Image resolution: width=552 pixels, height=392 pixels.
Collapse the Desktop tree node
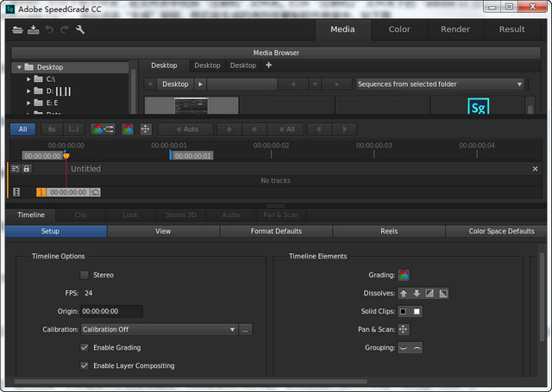[19, 67]
